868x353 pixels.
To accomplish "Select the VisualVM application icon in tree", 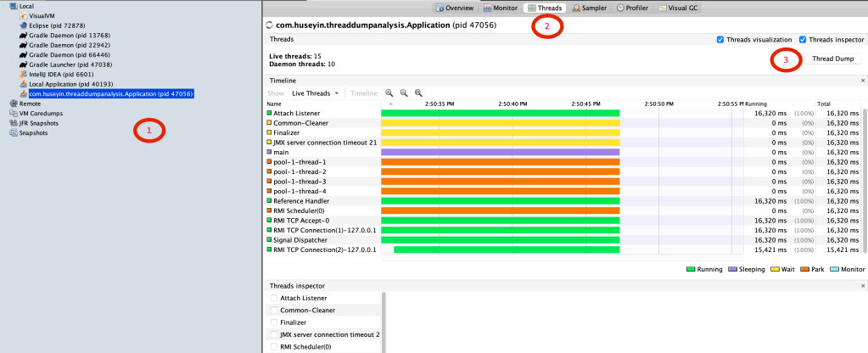I will click(23, 16).
